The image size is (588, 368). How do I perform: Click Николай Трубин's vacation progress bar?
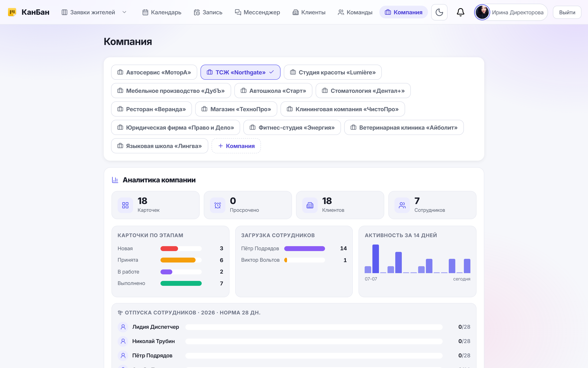[x=314, y=341]
